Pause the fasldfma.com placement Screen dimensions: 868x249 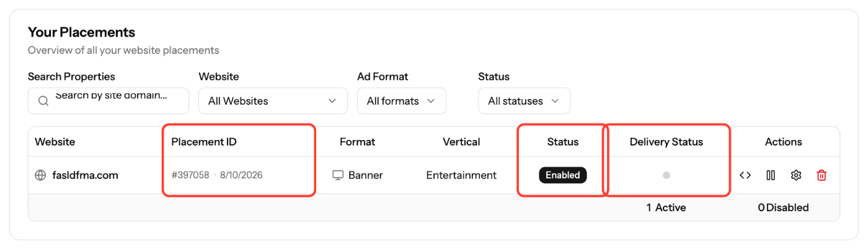(771, 175)
